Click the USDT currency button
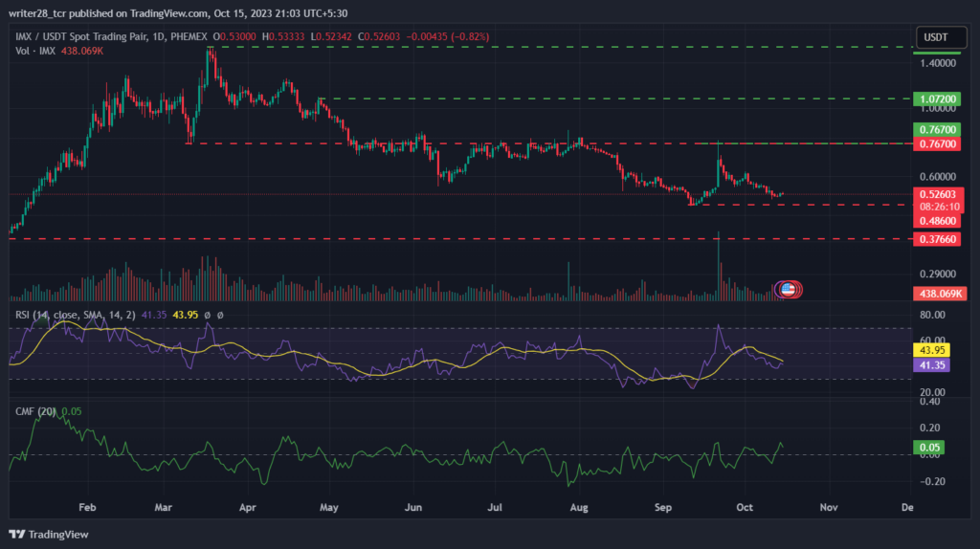Viewport: 980px width, 549px height. click(941, 37)
